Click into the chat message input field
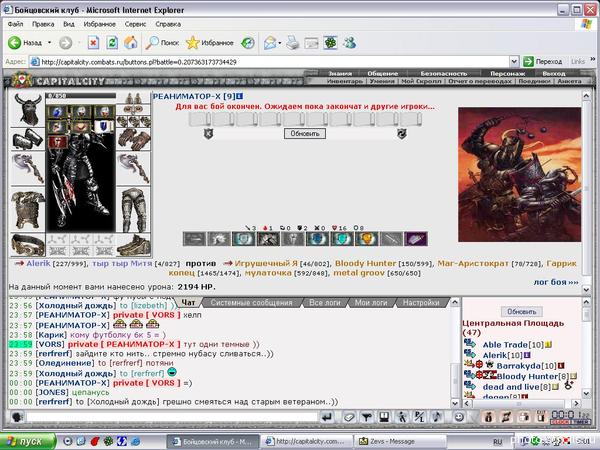The width and height of the screenshot is (600, 450). [171, 417]
